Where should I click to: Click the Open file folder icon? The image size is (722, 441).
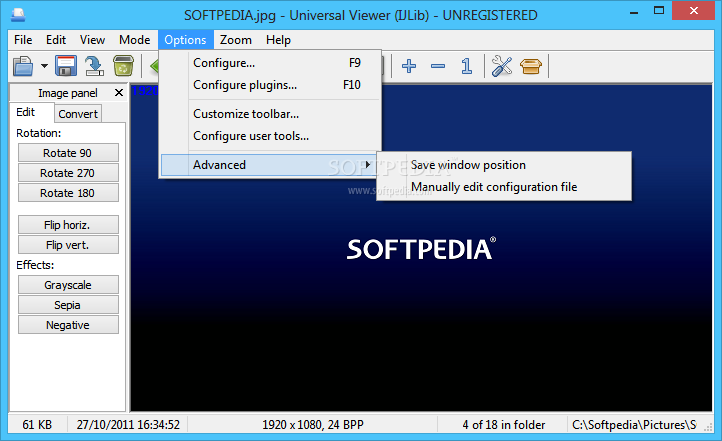pos(23,66)
